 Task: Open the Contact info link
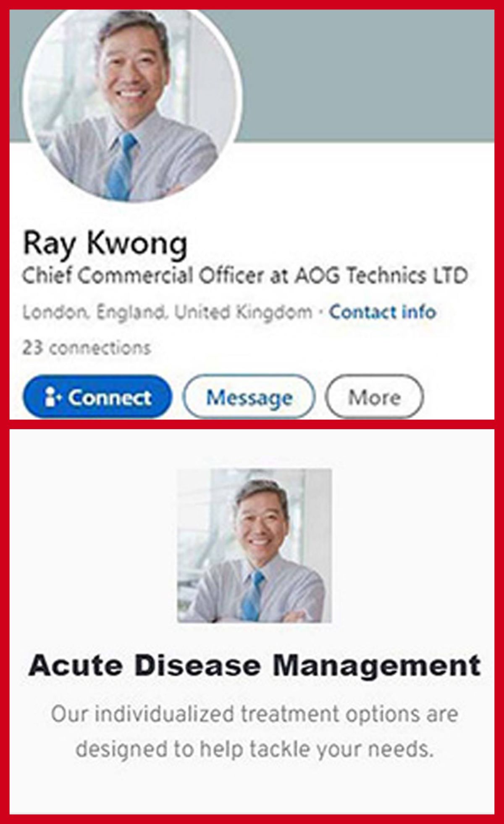pyautogui.click(x=382, y=312)
